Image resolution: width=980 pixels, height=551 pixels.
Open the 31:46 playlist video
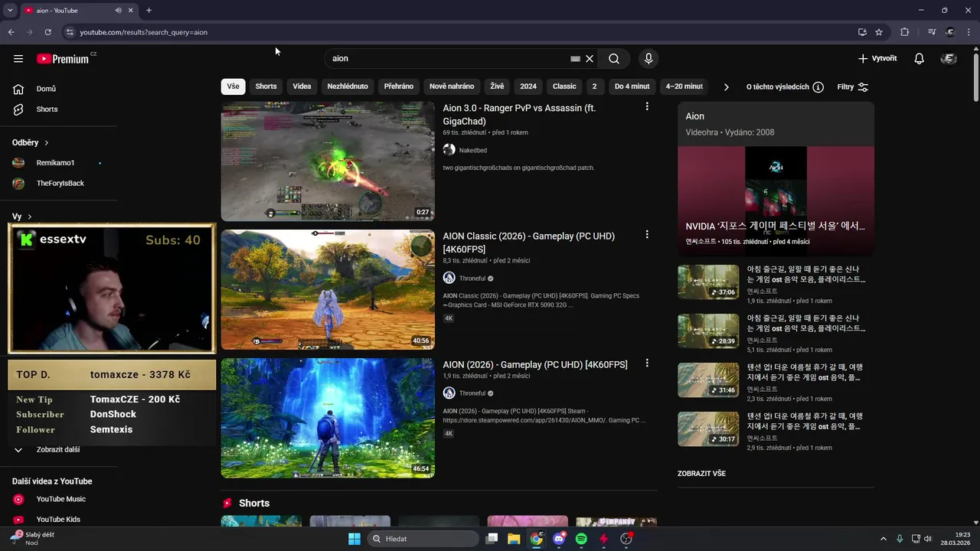click(x=708, y=380)
